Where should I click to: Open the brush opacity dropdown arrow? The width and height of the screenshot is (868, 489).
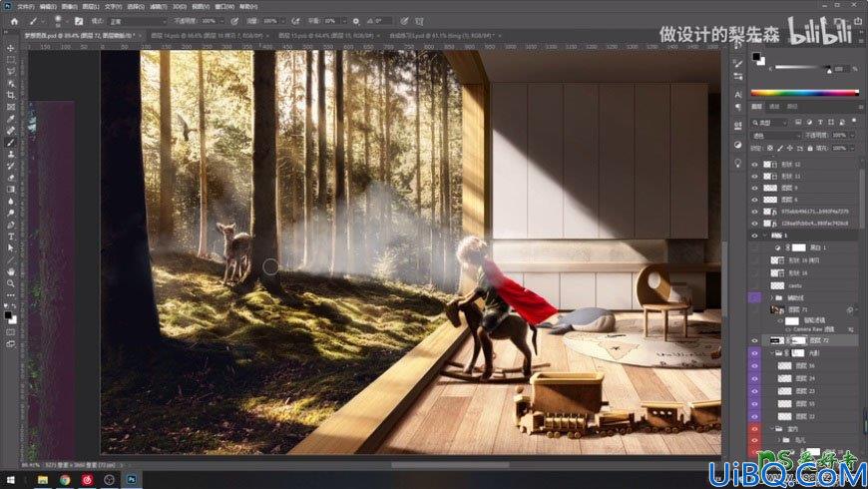221,21
